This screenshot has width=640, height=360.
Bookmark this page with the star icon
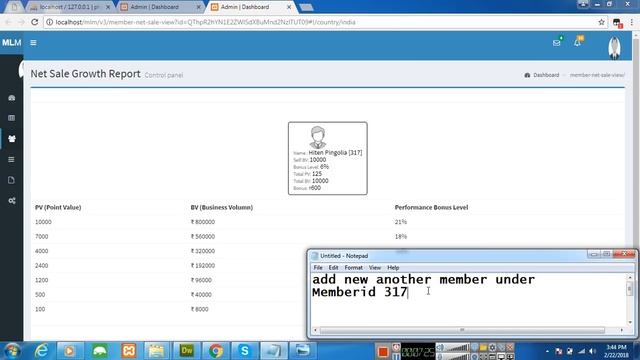pyautogui.click(x=601, y=22)
